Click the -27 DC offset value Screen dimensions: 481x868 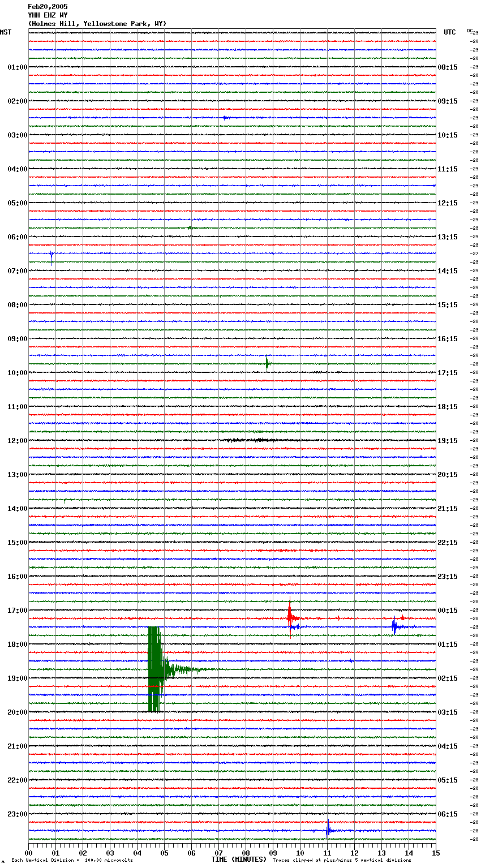(x=474, y=253)
